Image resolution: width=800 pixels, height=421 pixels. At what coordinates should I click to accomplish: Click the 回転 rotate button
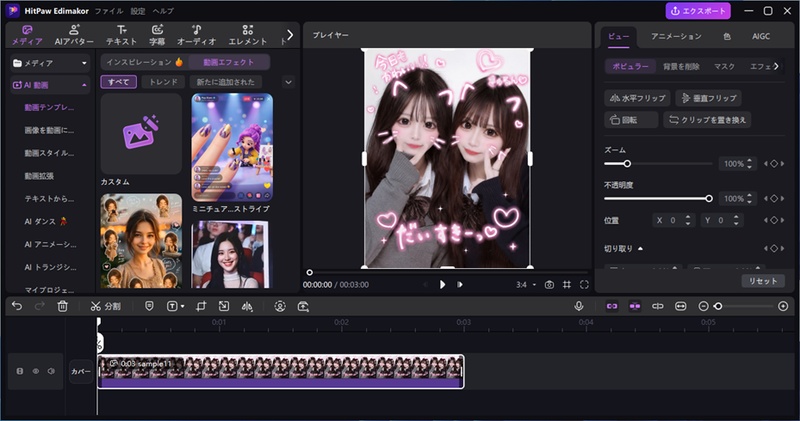[x=631, y=120]
